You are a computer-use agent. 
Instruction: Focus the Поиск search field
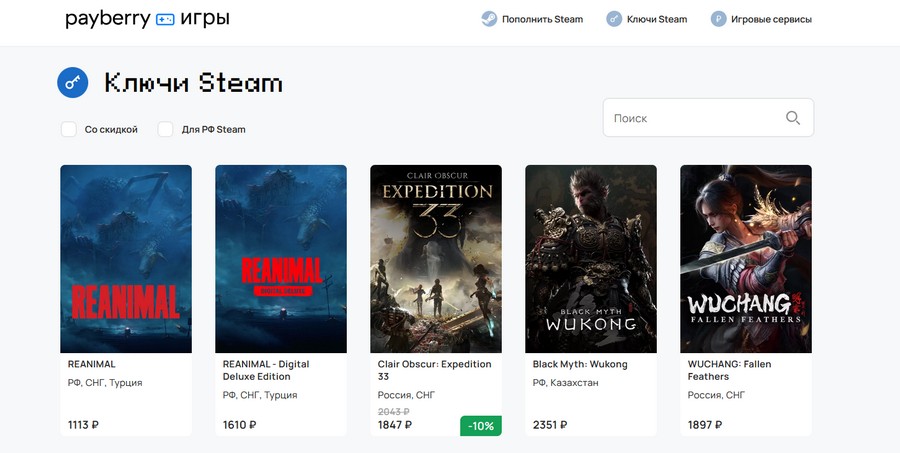(694, 118)
